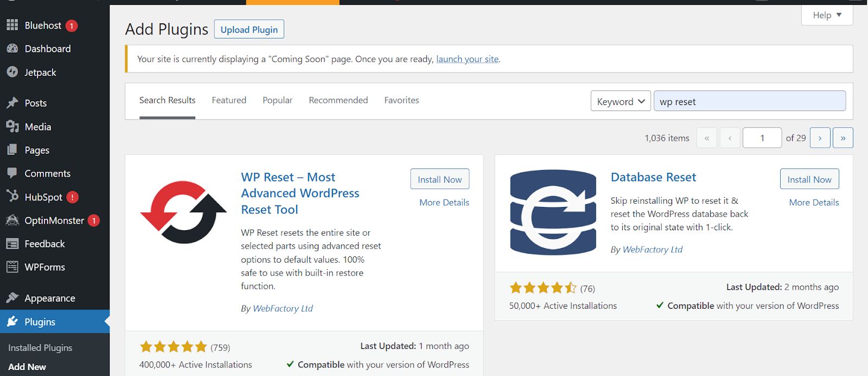Switch to the Recommended tab
Image resolution: width=868 pixels, height=376 pixels.
pyautogui.click(x=338, y=100)
